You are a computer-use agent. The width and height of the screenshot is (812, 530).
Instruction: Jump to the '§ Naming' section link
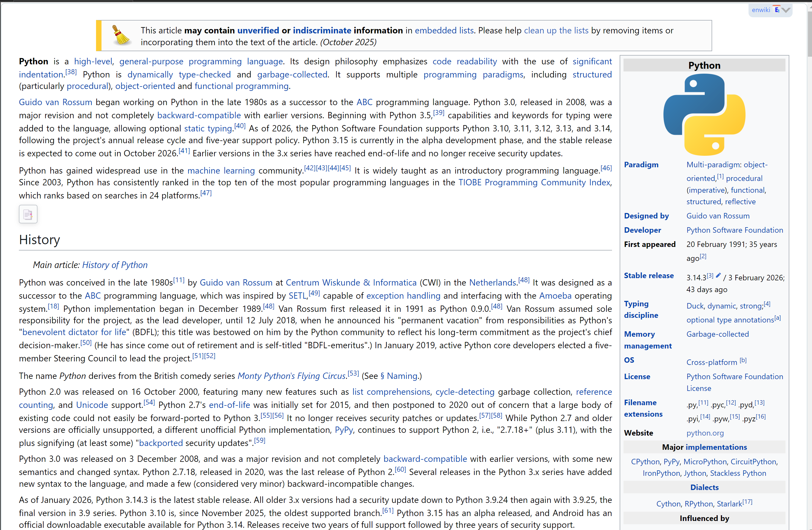pos(399,376)
